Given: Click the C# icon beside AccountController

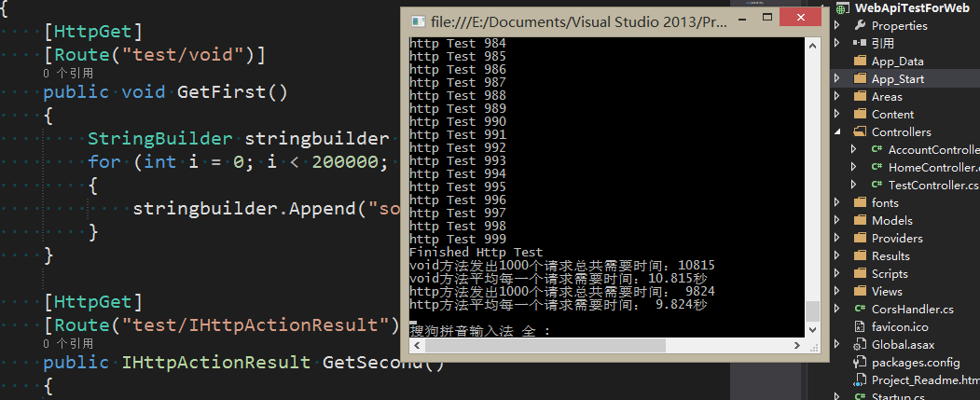Looking at the screenshot, I should pyautogui.click(x=876, y=149).
